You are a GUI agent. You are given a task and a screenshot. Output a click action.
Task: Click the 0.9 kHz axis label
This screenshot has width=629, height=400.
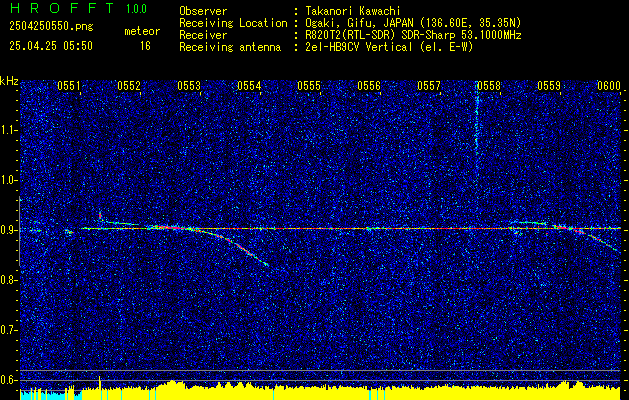[8, 230]
